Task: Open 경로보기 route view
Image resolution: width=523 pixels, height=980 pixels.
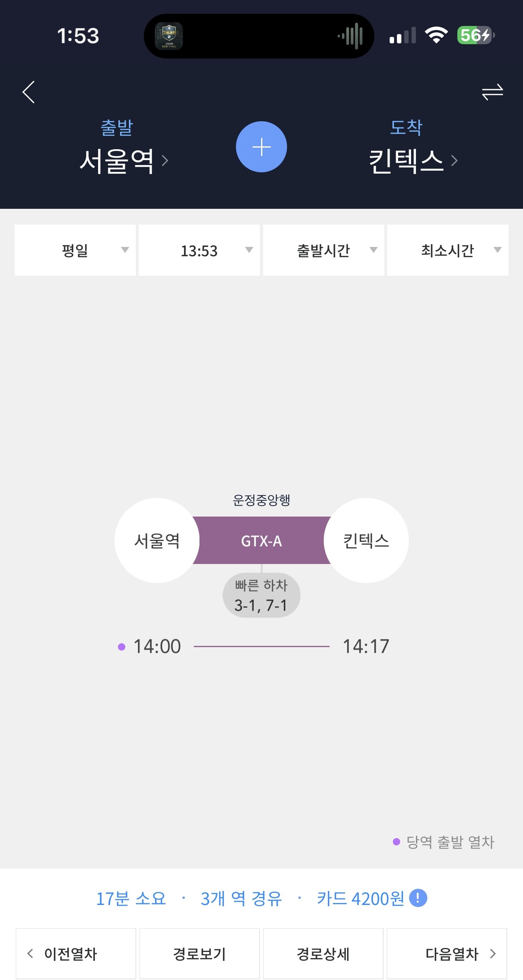Action: pyautogui.click(x=199, y=954)
